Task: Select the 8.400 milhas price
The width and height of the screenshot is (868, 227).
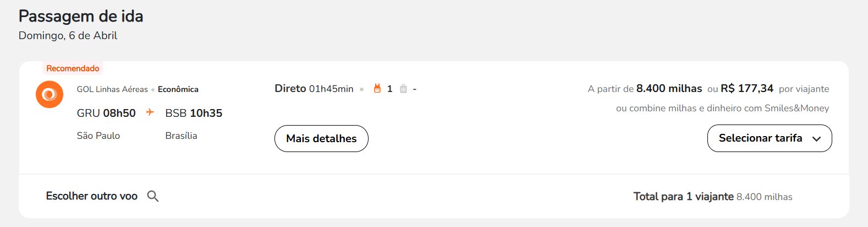Action: [669, 88]
